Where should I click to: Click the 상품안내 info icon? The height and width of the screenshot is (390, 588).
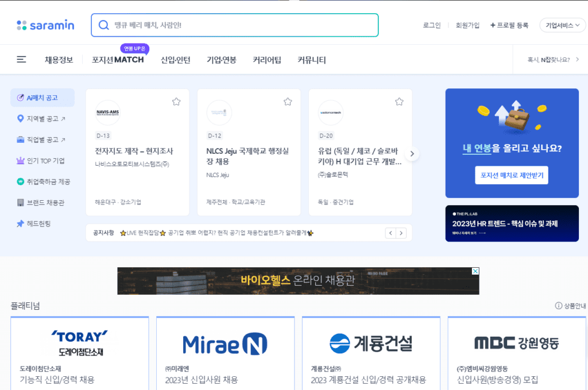pyautogui.click(x=558, y=306)
